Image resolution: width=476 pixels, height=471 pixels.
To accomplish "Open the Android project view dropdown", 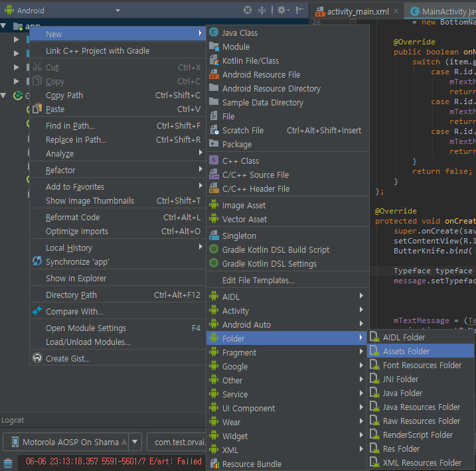I will (x=118, y=11).
